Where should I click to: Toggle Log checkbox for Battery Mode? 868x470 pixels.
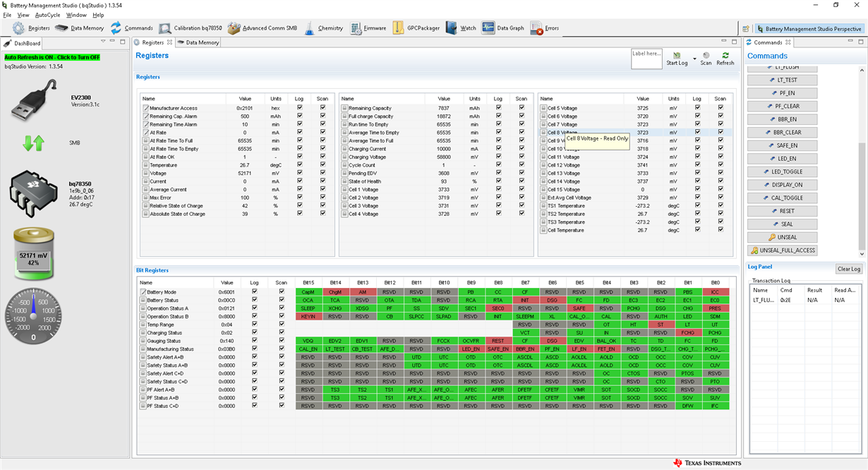[254, 291]
